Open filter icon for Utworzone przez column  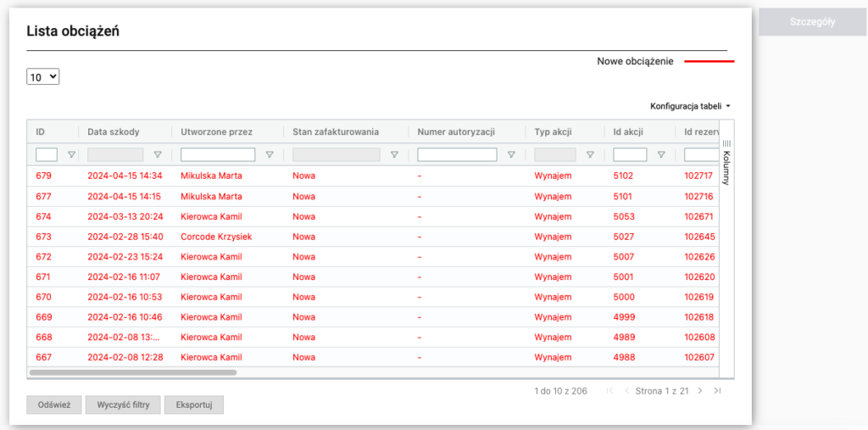click(x=270, y=155)
